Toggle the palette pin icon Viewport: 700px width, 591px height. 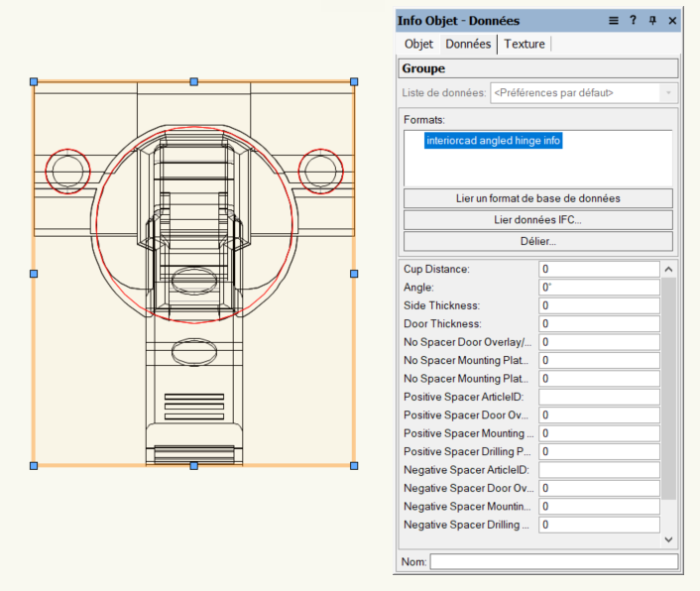tap(652, 20)
